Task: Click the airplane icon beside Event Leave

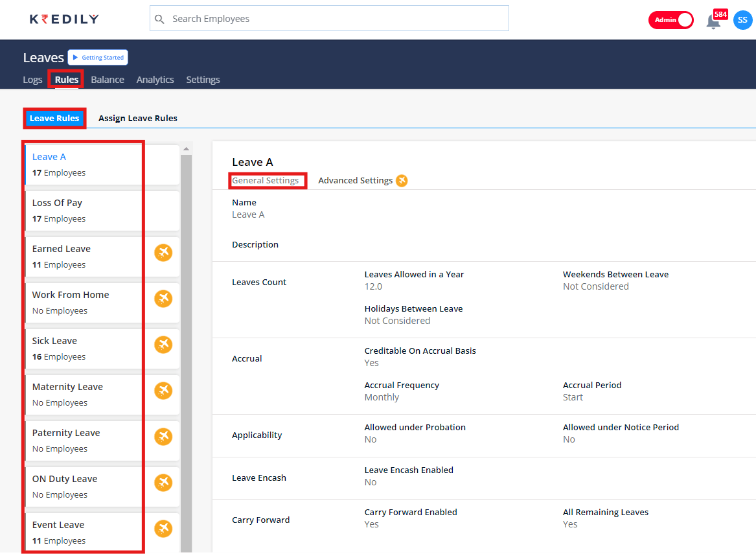Action: point(163,529)
